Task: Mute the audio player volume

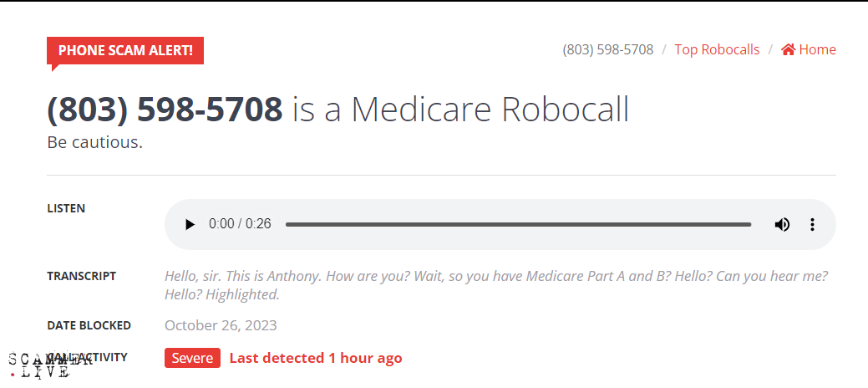Action: (782, 225)
